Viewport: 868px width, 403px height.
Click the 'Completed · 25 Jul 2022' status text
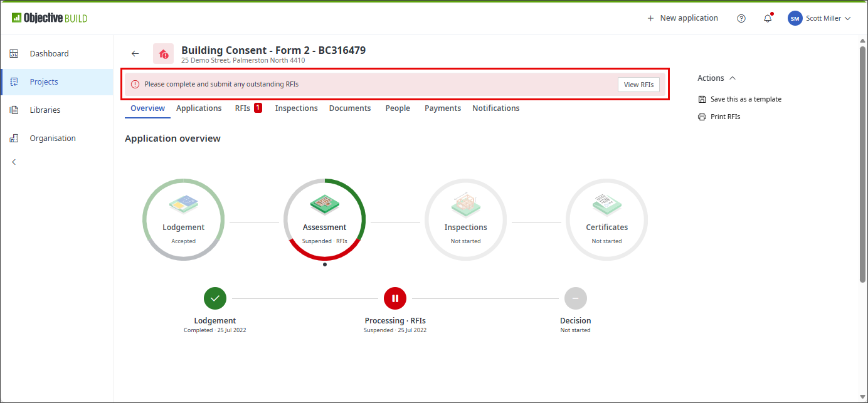pos(215,330)
